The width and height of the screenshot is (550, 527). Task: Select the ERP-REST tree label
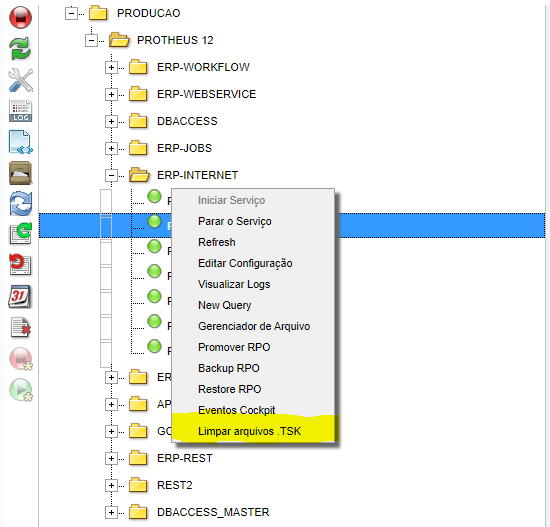[185, 458]
